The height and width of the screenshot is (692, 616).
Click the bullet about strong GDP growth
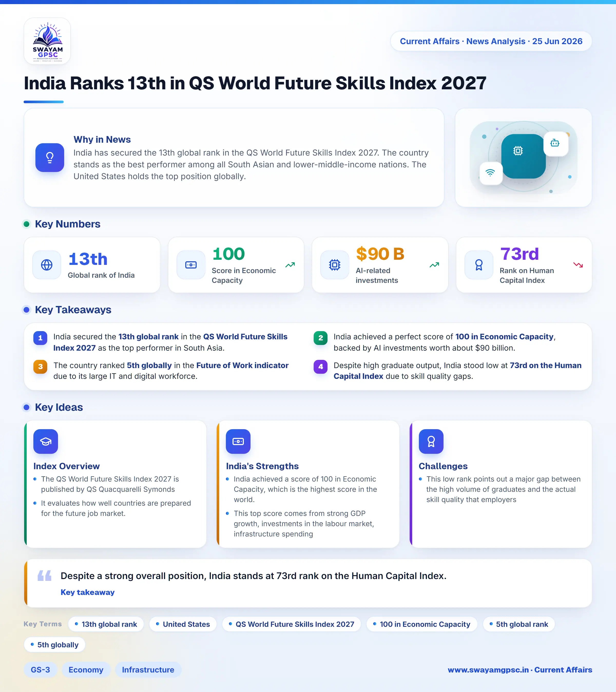click(304, 523)
